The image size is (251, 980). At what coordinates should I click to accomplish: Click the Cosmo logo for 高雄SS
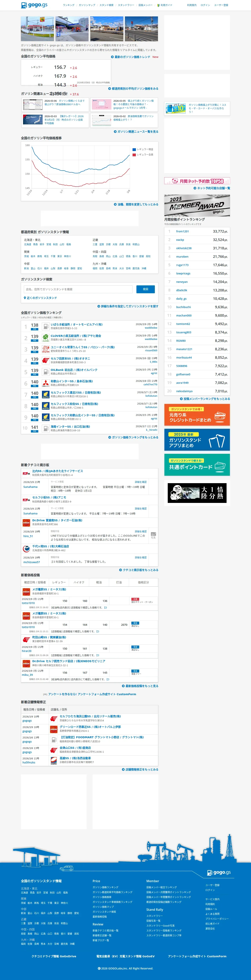54,761
